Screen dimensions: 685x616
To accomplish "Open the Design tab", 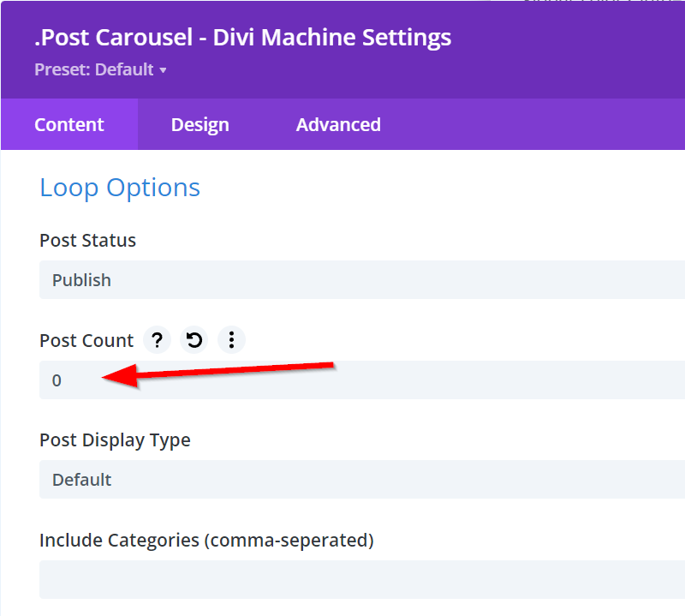I will (x=200, y=124).
